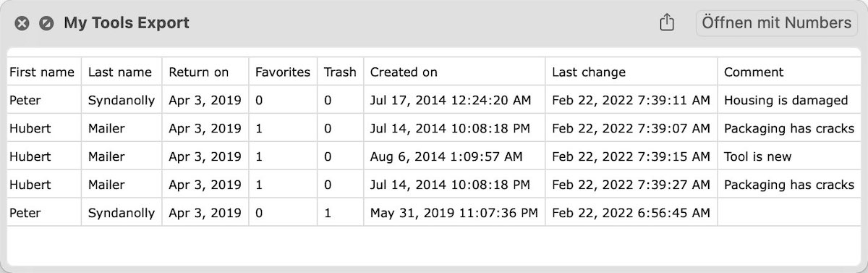This screenshot has height=273, width=868.
Task: Click the circular slash icon beside close
Action: tap(46, 23)
